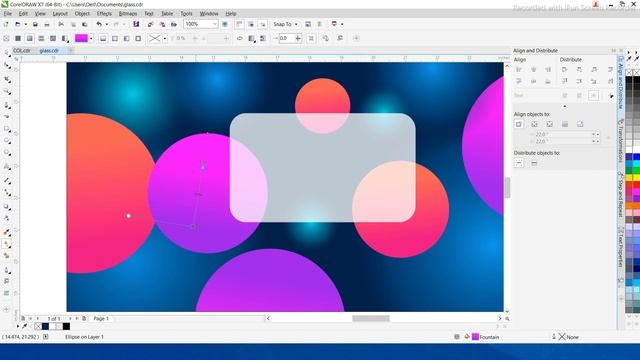Viewport: 640px width, 360px height.
Task: Click the white fountain node handle on the canvas
Action: 129,216
